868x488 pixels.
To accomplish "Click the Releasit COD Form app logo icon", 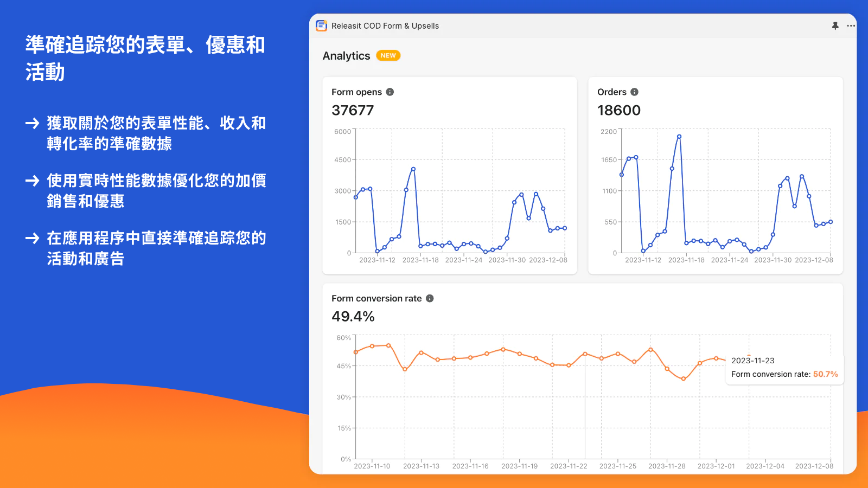I will coord(322,25).
